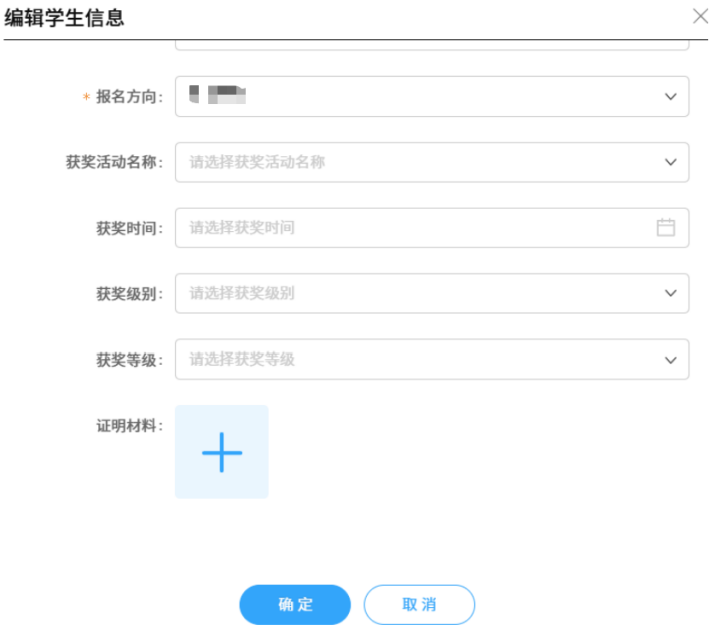The image size is (709, 626).
Task: Click the selected value in 报名方向 field
Action: (218, 97)
